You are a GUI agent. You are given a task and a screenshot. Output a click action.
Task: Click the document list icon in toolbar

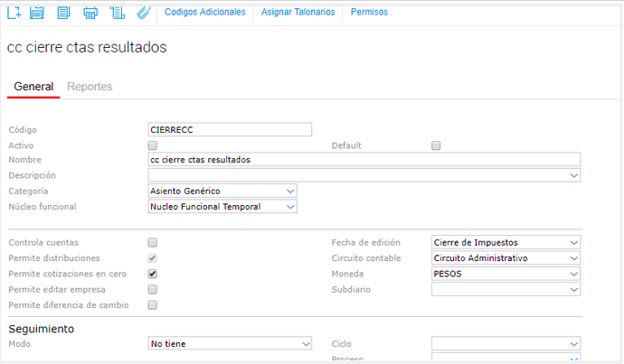[x=63, y=13]
